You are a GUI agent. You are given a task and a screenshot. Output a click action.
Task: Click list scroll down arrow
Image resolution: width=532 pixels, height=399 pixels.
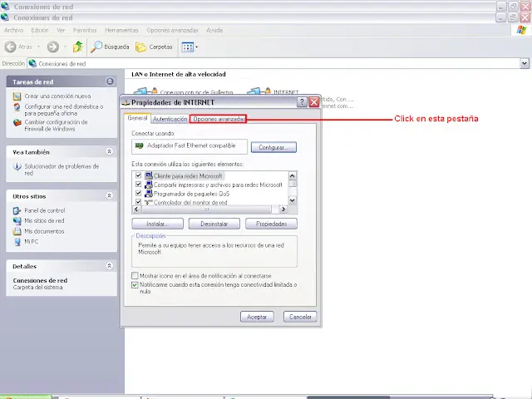[292, 200]
